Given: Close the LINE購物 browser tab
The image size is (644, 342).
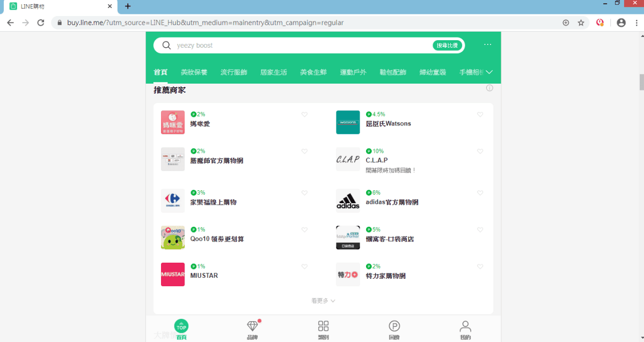Looking at the screenshot, I should pos(110,6).
